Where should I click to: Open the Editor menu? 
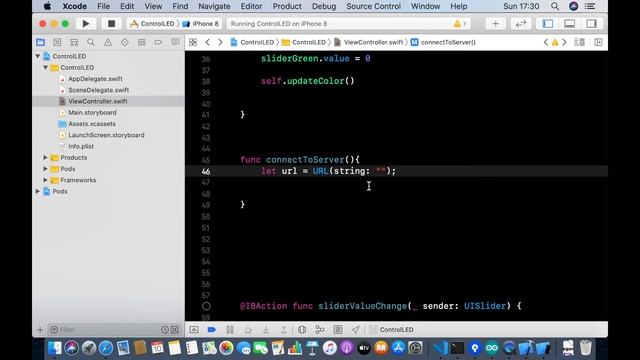tap(251, 6)
